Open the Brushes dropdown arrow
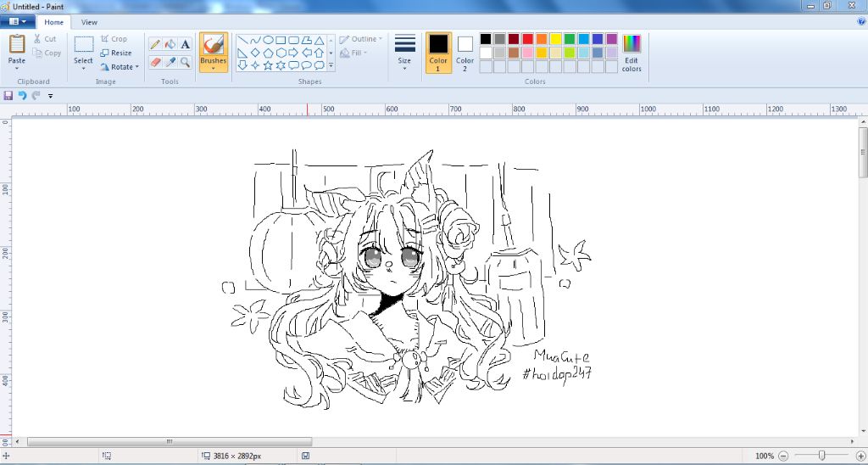Screen dimensions: 868x465 pyautogui.click(x=213, y=68)
